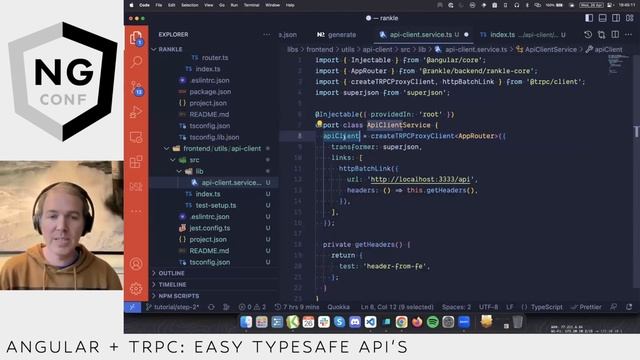Image resolution: width=640 pixels, height=360 pixels.
Task: Open Firefox from the Dock
Action: point(417,322)
